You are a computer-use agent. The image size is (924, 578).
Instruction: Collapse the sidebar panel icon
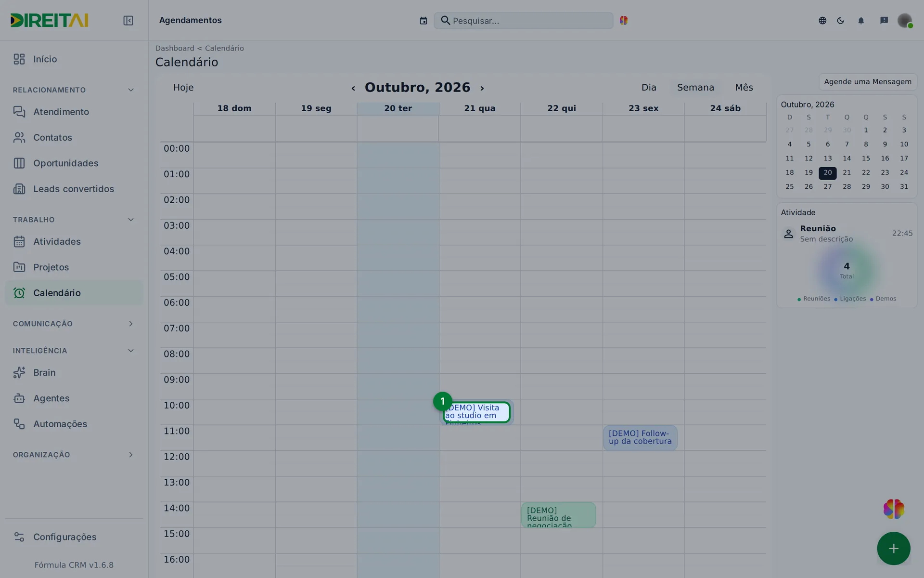(128, 21)
